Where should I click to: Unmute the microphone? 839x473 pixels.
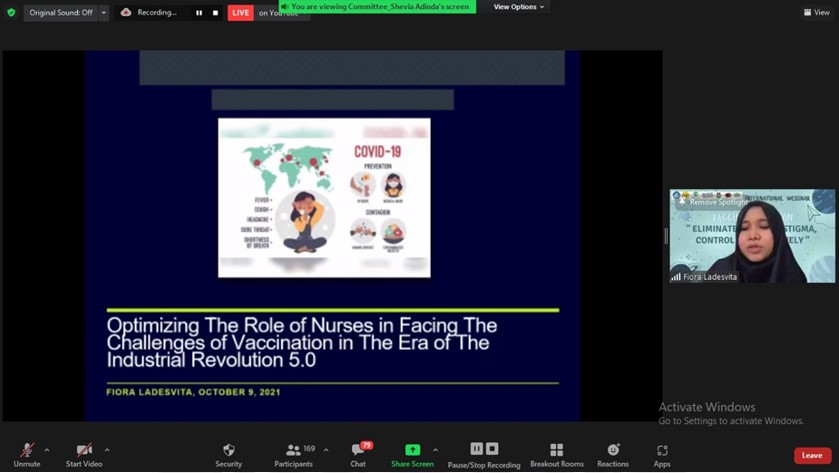(x=27, y=454)
